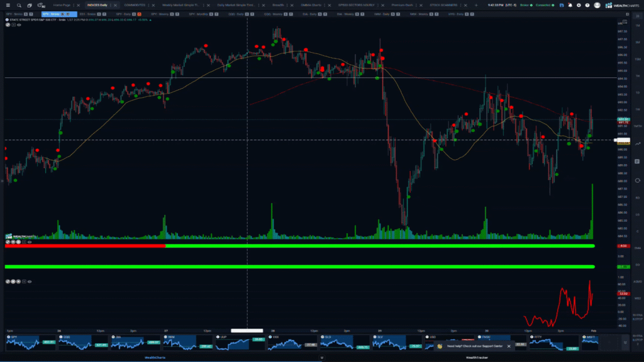Toggle the eye icon below the SPY chart title
This screenshot has width=644, height=362.
pyautogui.click(x=19, y=25)
